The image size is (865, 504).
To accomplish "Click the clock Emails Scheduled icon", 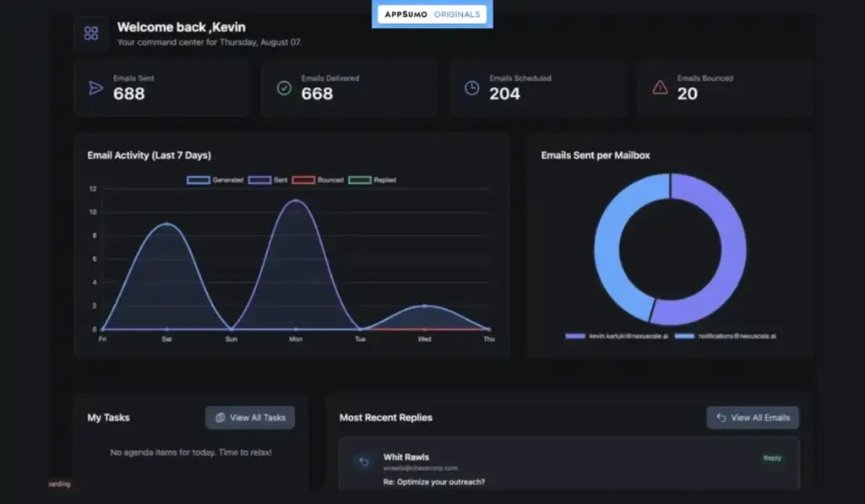I will 471,88.
